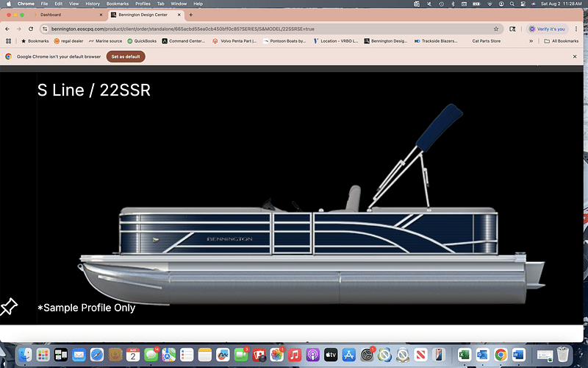Launch Music from the Dock
The height and width of the screenshot is (368, 588).
point(295,355)
